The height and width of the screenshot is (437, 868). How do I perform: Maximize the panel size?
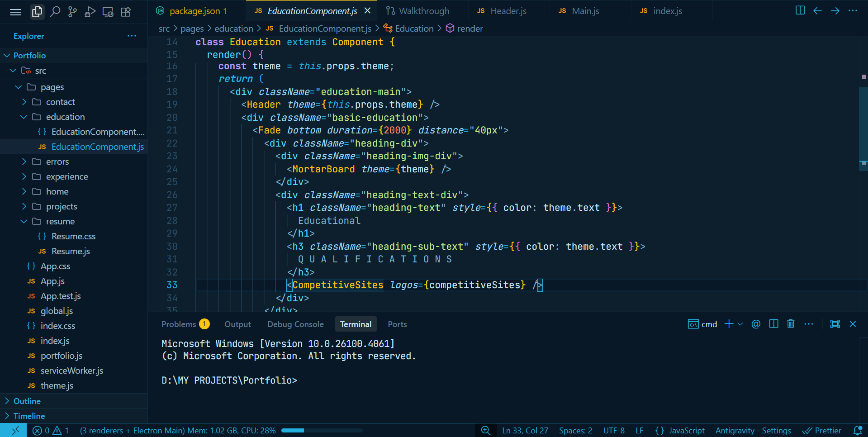click(x=835, y=324)
